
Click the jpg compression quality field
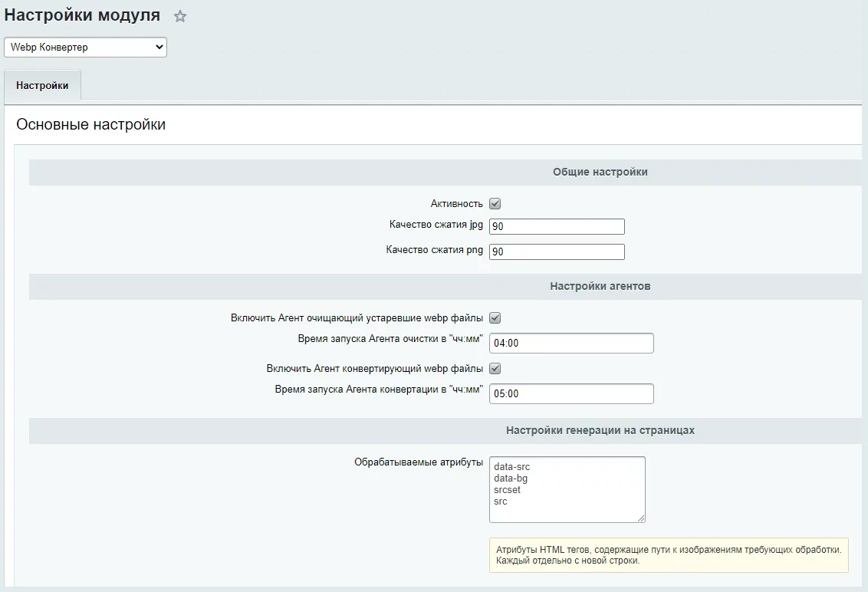click(557, 227)
